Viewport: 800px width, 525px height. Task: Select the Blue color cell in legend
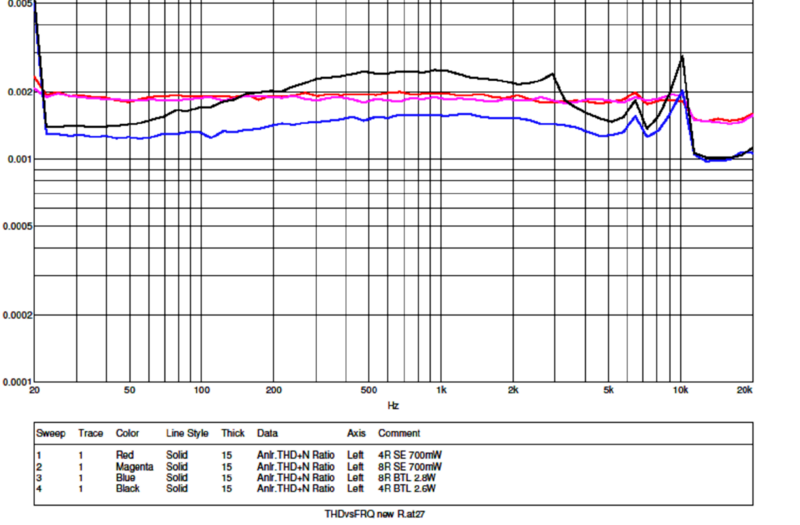click(x=125, y=478)
